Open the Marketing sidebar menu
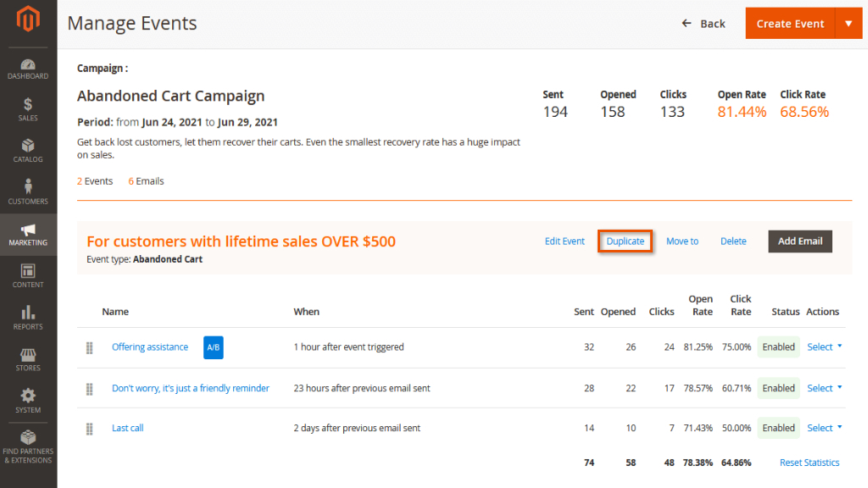The width and height of the screenshot is (868, 488). [x=28, y=235]
